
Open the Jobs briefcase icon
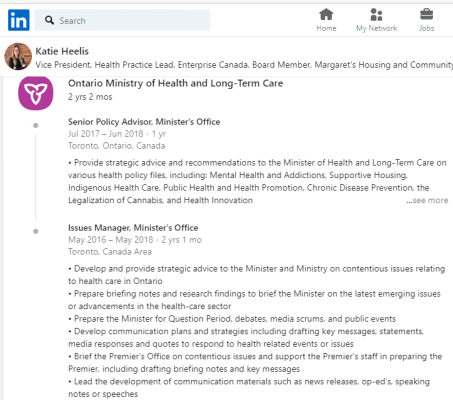(x=426, y=14)
